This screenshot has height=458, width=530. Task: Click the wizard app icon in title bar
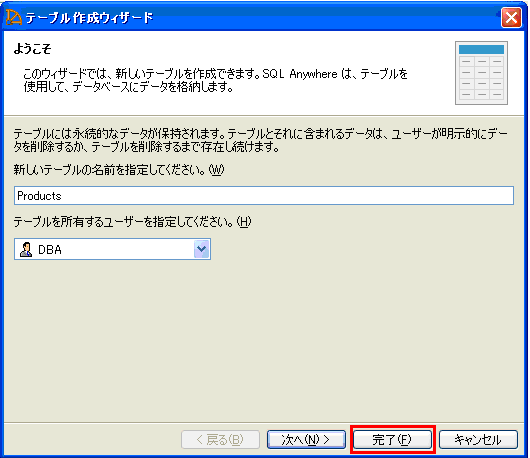tap(14, 18)
